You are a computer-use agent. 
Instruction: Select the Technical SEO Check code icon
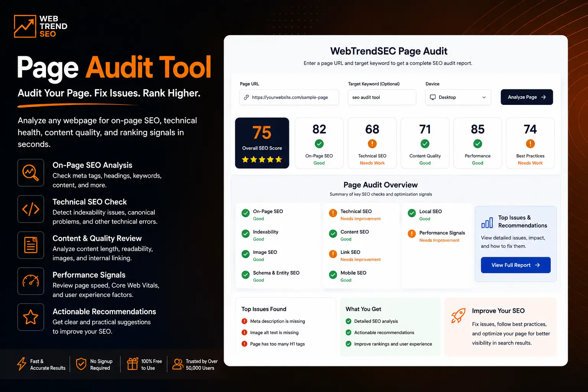[31, 209]
